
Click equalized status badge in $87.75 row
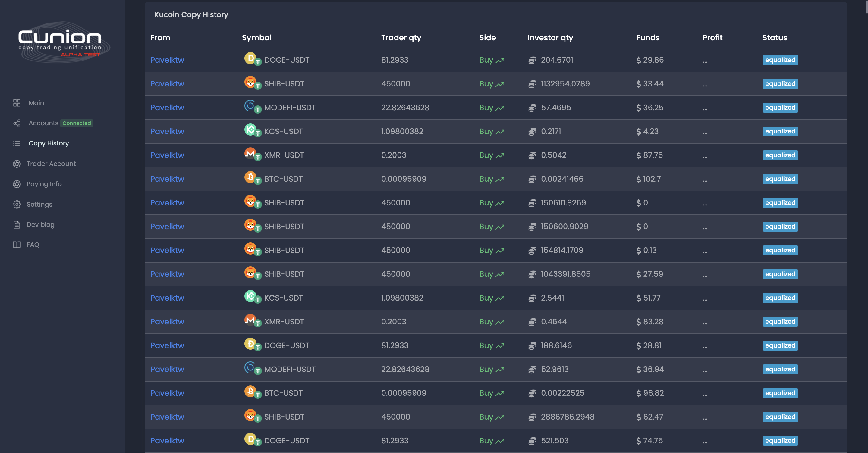click(780, 155)
